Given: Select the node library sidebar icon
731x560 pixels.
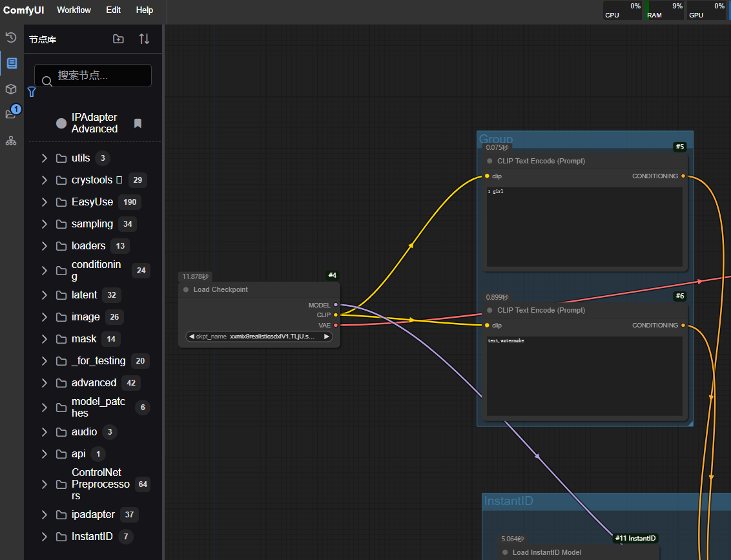Looking at the screenshot, I should coord(11,63).
